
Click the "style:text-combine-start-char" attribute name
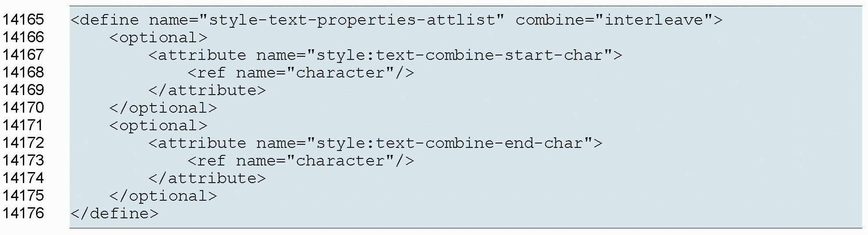pyautogui.click(x=460, y=55)
